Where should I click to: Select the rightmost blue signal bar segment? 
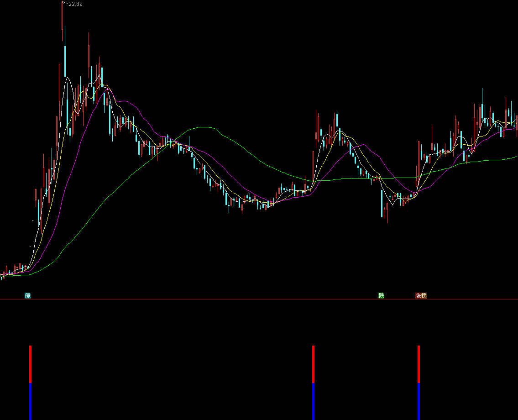coord(419,401)
